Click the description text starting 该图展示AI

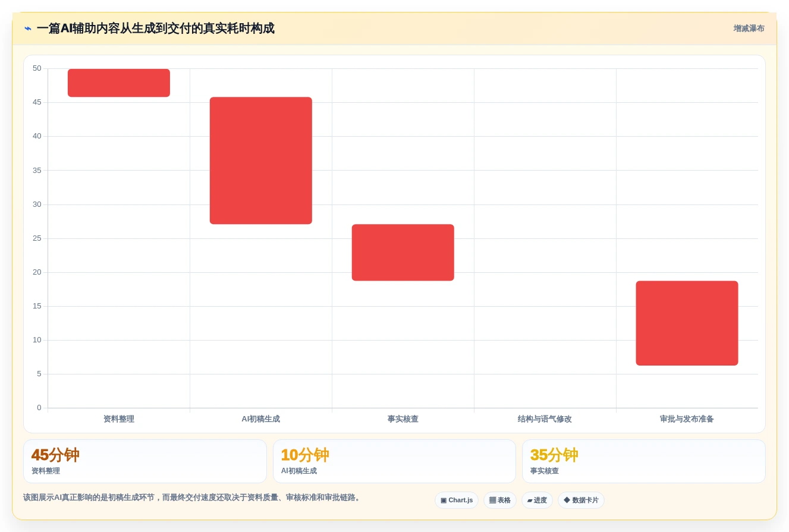[193, 498]
